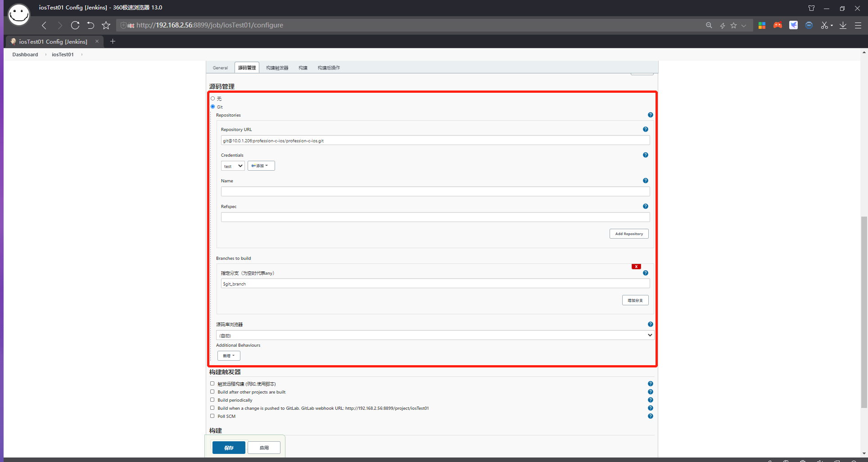Viewport: 868px width, 462px height.
Task: Open the red game controller extension
Action: (778, 25)
